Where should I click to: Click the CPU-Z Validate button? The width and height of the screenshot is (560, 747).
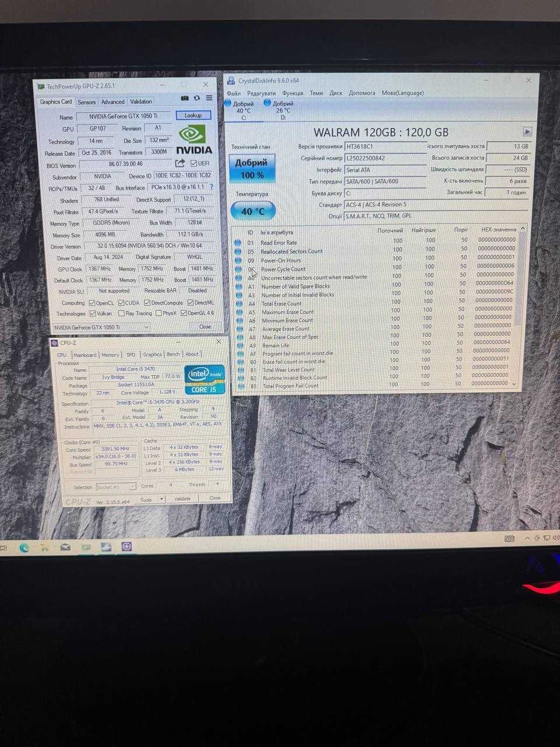(183, 499)
